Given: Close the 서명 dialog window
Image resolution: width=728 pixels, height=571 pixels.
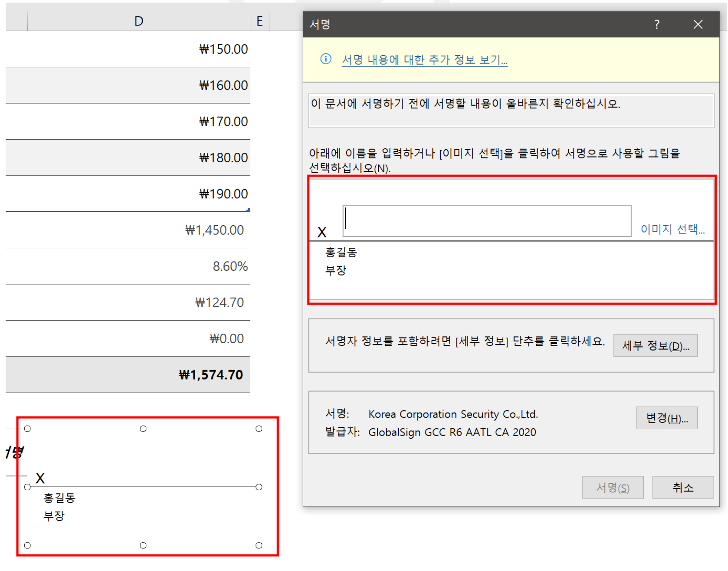Looking at the screenshot, I should coord(698,24).
